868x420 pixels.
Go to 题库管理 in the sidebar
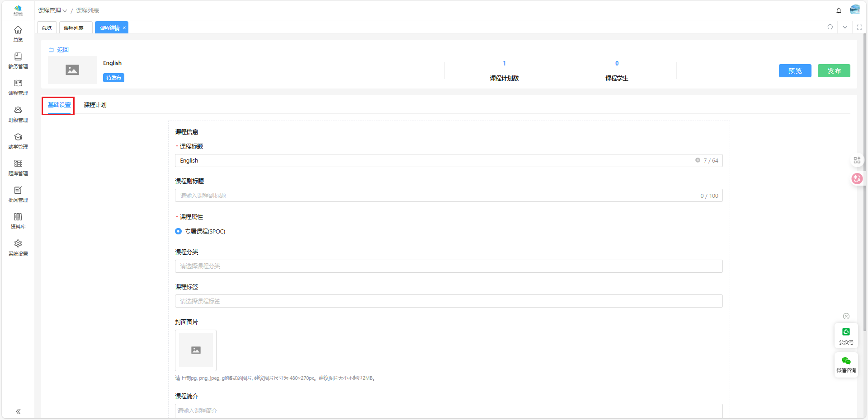(18, 167)
